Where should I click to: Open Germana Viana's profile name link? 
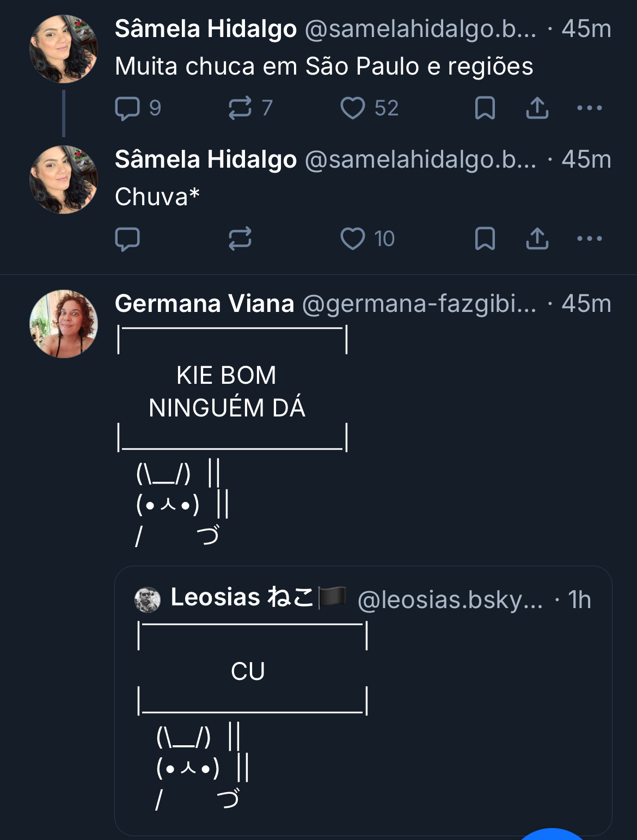click(x=205, y=304)
